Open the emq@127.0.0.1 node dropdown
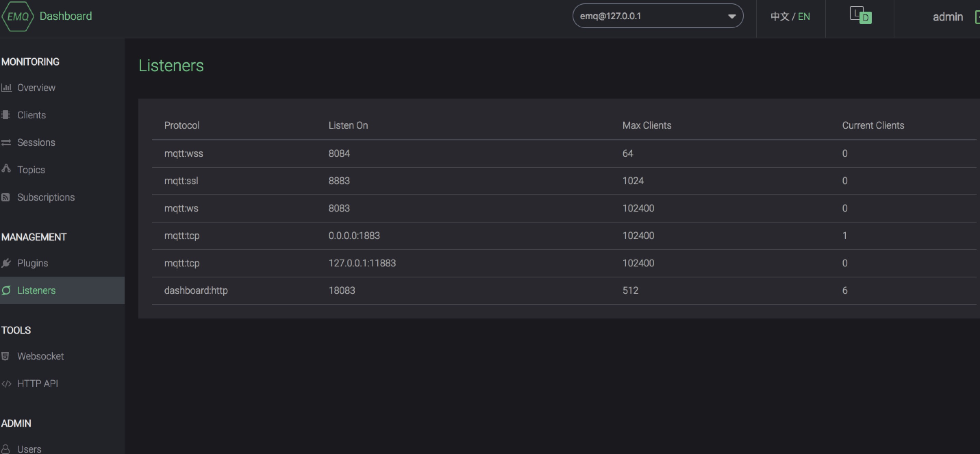 pyautogui.click(x=657, y=16)
